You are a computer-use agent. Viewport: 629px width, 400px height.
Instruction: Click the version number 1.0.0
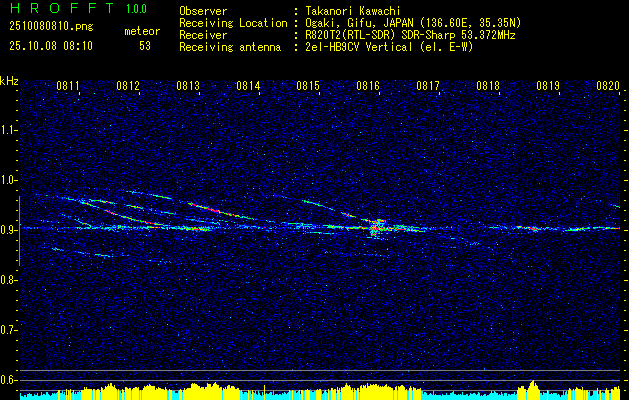(136, 9)
